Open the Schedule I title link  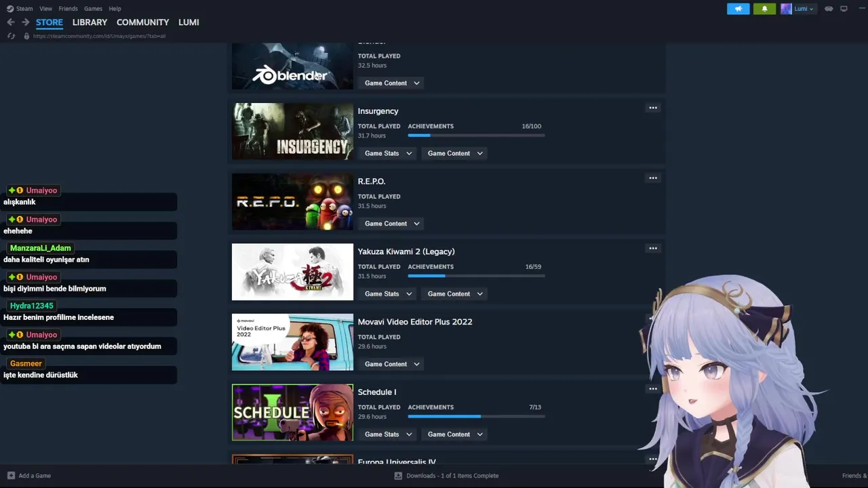[x=377, y=392]
